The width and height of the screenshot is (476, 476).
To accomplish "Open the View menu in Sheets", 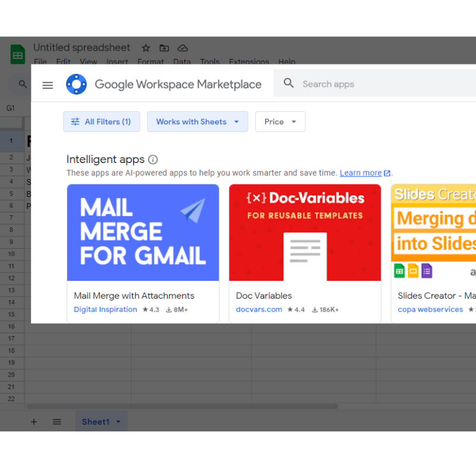I will tap(88, 62).
